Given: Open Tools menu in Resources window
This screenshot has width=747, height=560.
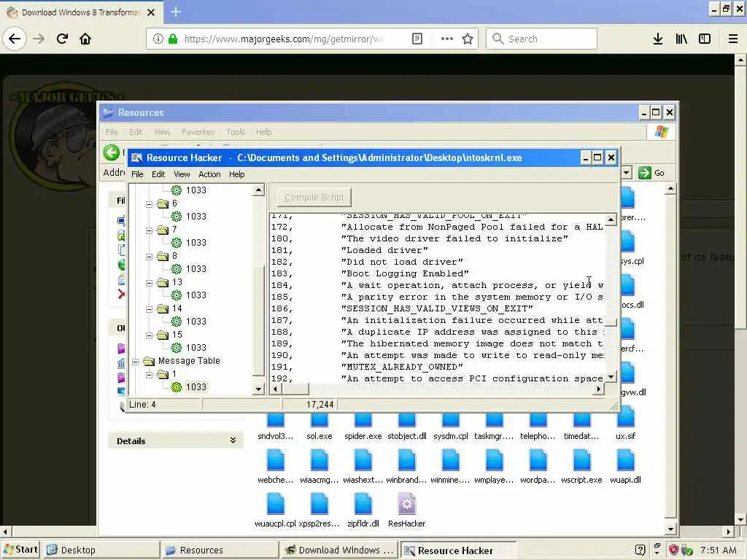Looking at the screenshot, I should tap(236, 132).
